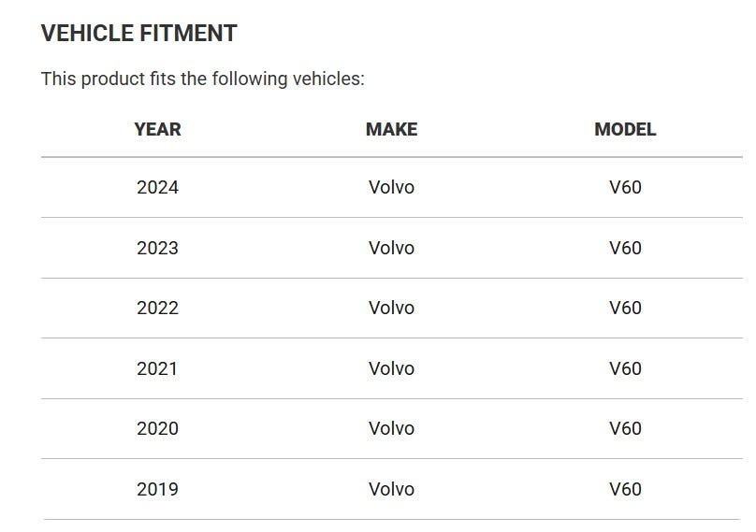Select the 2021 year cell
The image size is (756, 532).
tap(157, 368)
